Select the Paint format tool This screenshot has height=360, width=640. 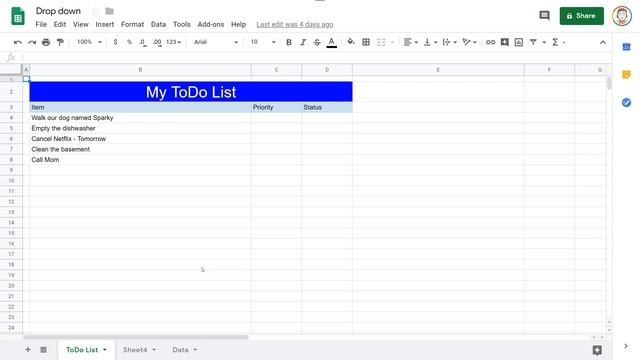(60, 42)
